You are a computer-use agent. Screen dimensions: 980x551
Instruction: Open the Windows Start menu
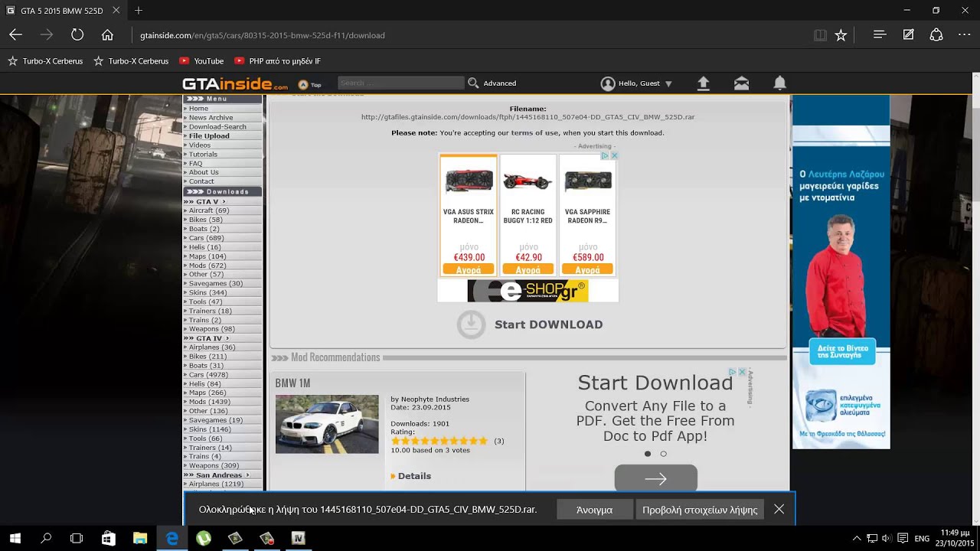tap(15, 538)
